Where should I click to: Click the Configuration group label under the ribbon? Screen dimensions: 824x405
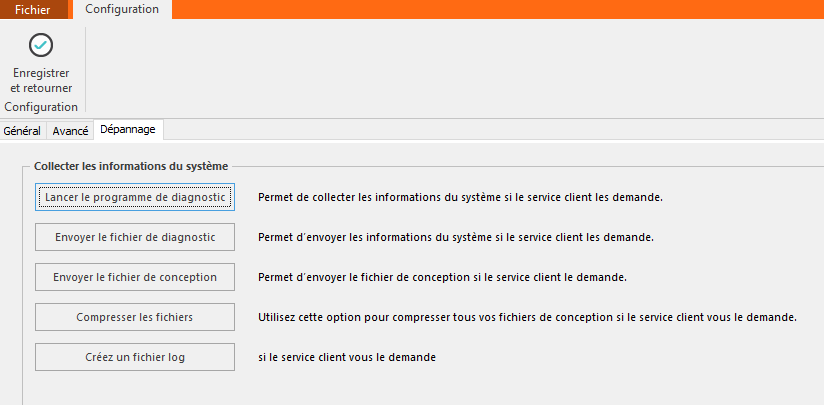coord(41,107)
